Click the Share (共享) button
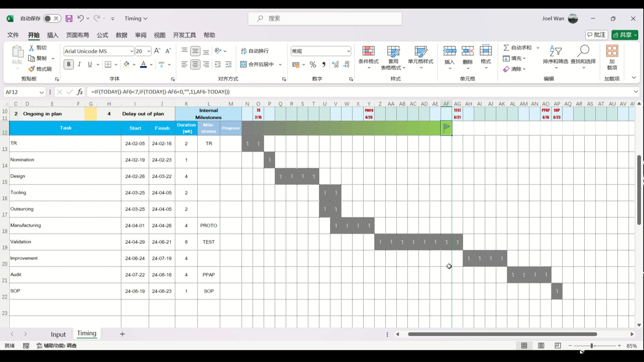644x362 pixels. point(625,35)
